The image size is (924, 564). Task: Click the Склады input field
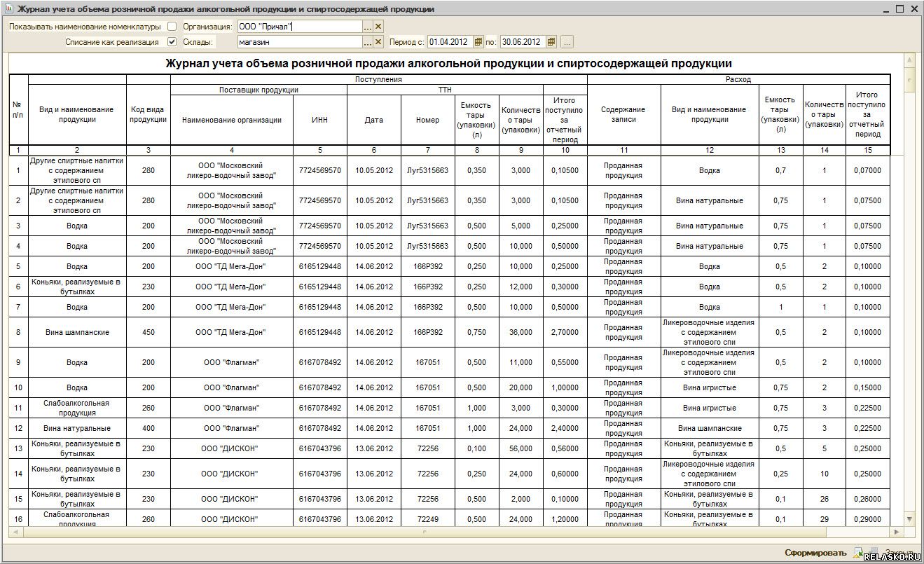pyautogui.click(x=298, y=42)
